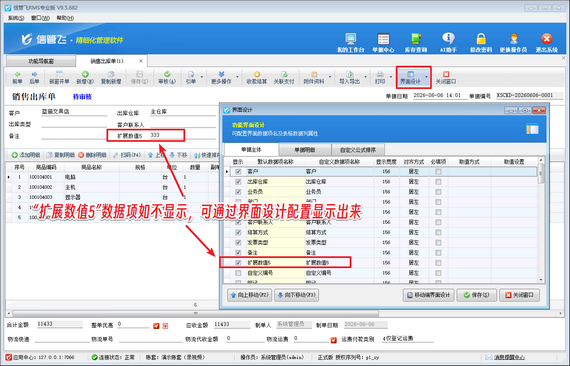The image size is (570, 366).
Task: Click the 界面设计 toolbar icon
Action: click(410, 77)
